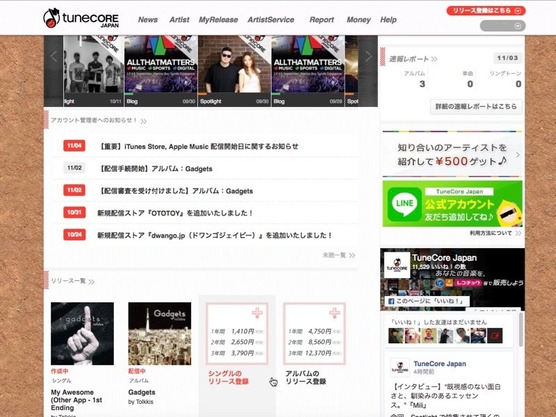The width and height of the screenshot is (556, 417).
Task: Click Facebook このページに「いいね！」 button
Action: pyautogui.click(x=427, y=301)
